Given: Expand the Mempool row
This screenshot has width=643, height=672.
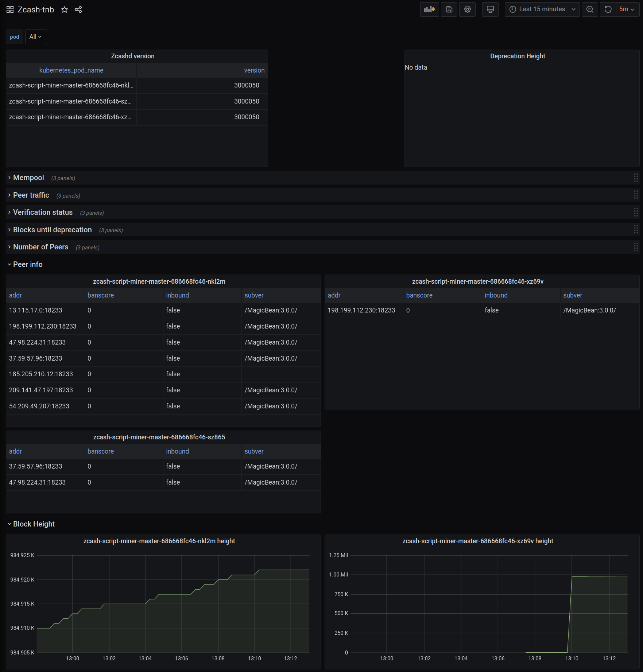Looking at the screenshot, I should click(28, 178).
